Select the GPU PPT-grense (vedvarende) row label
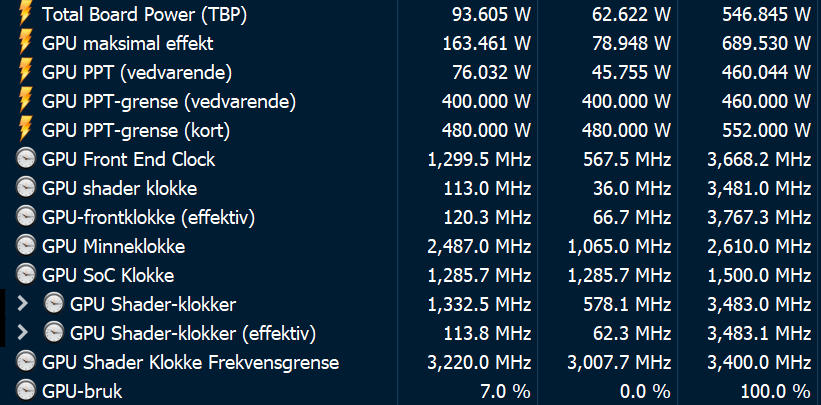The height and width of the screenshot is (405, 821). point(169,101)
